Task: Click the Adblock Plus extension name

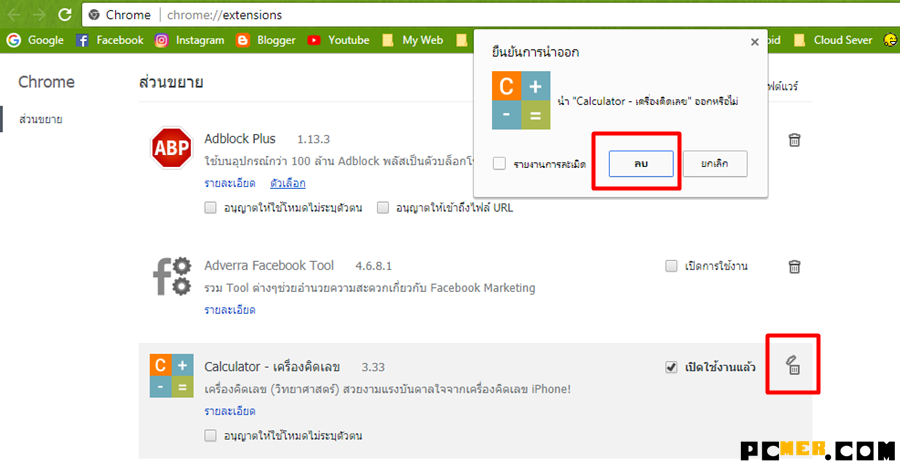Action: point(240,139)
